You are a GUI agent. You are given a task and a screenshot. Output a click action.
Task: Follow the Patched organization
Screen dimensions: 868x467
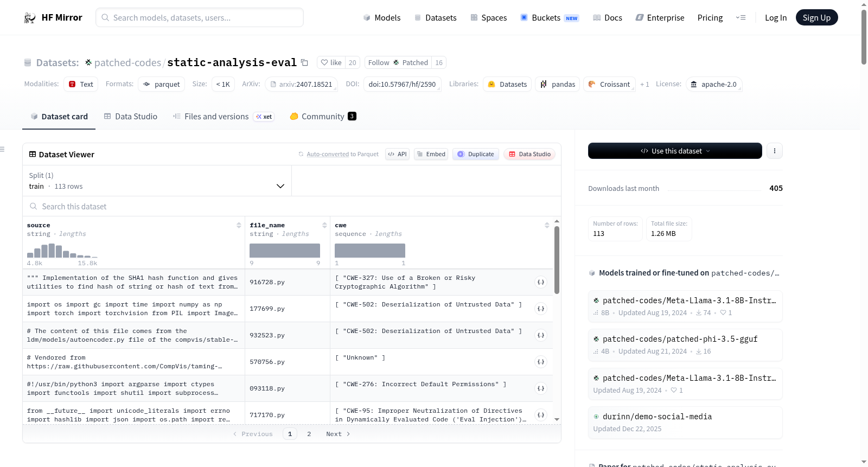(398, 63)
